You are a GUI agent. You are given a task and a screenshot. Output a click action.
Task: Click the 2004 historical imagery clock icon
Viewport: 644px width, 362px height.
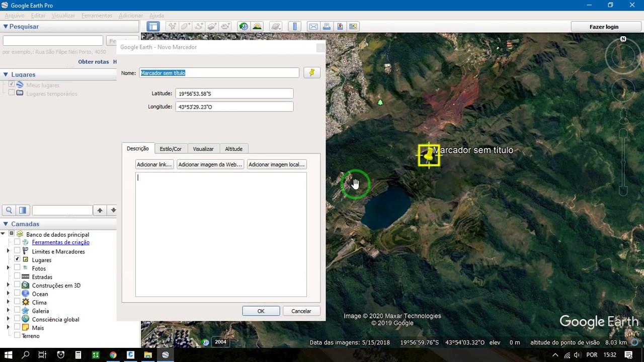click(x=206, y=342)
